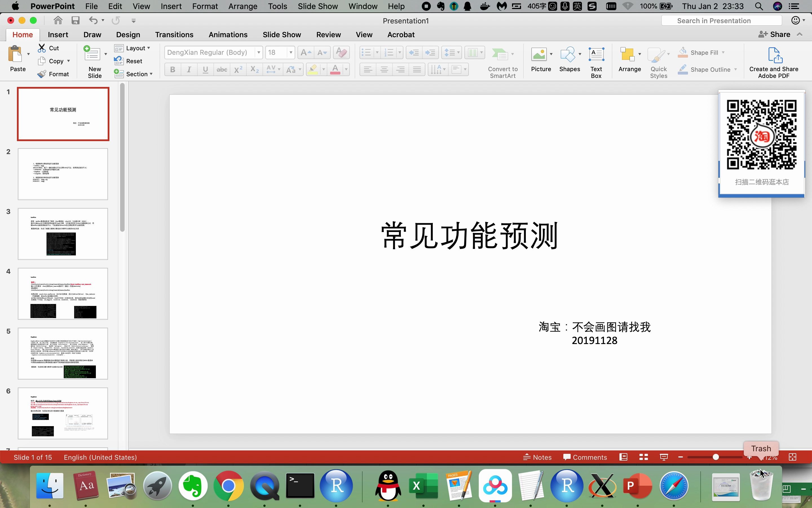812x508 pixels.
Task: Open the line spacing dropdown
Action: [x=452, y=52]
